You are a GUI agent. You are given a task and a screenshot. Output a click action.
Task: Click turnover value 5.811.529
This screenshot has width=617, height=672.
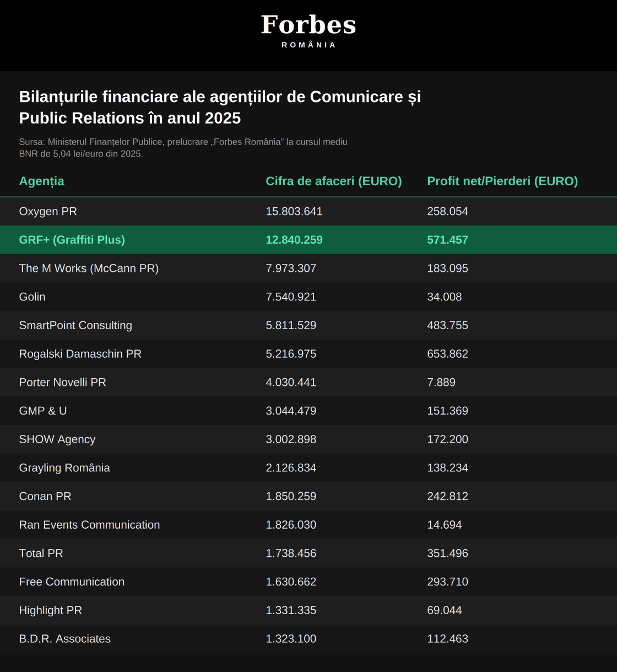coord(291,325)
